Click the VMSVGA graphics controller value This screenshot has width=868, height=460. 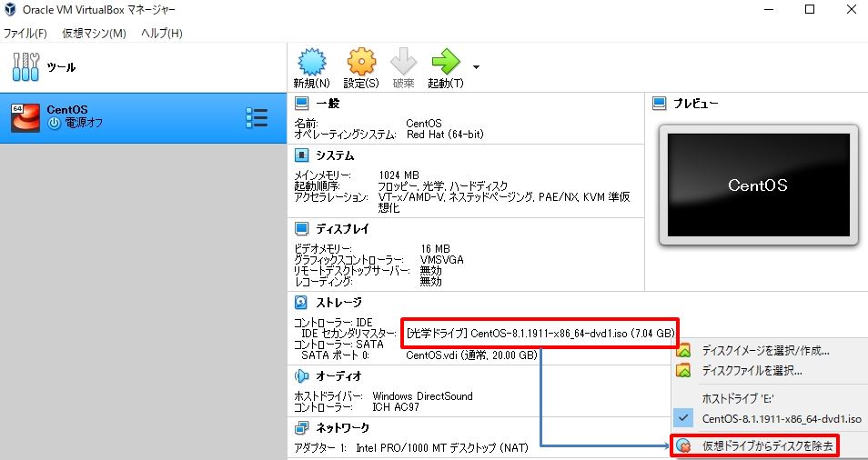[x=442, y=260]
